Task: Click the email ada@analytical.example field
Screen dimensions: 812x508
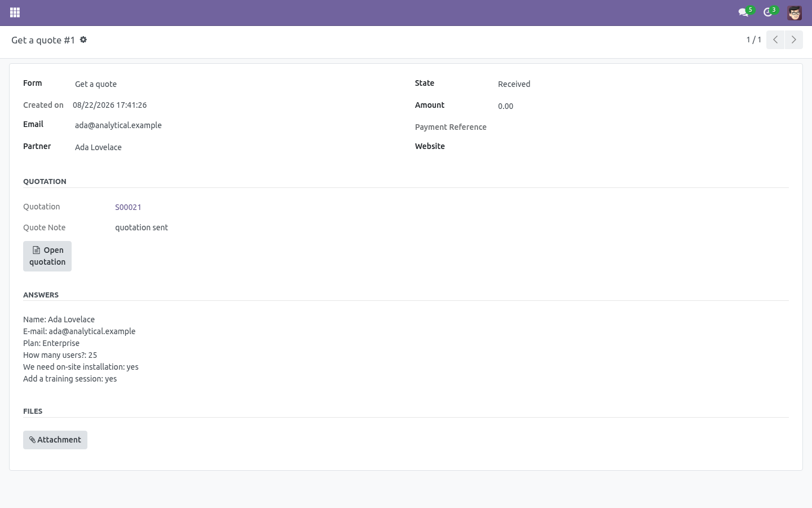Action: (x=118, y=125)
